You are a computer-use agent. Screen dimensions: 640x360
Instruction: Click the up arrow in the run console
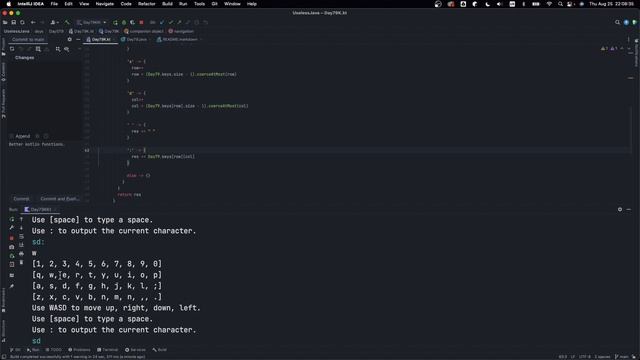click(x=21, y=219)
